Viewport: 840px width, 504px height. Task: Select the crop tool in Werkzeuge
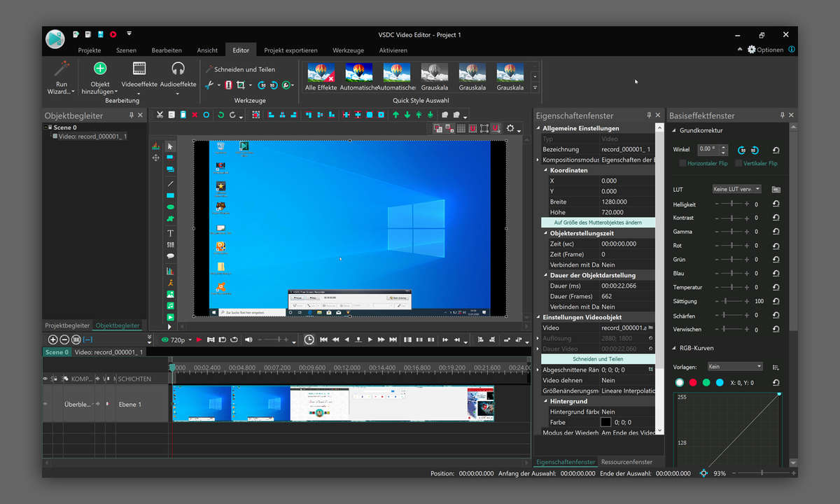coord(241,85)
